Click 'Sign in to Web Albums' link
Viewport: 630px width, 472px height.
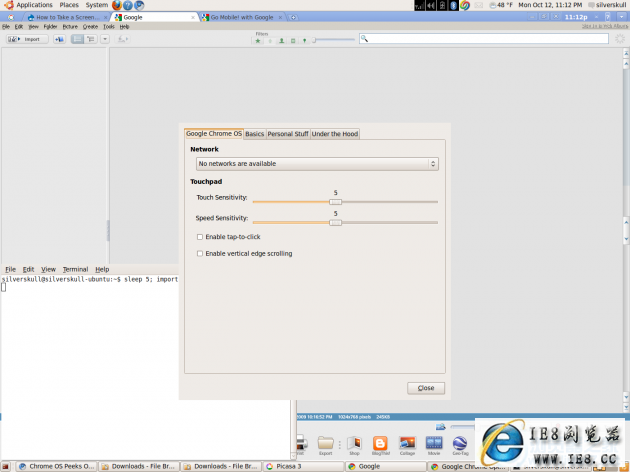click(605, 26)
